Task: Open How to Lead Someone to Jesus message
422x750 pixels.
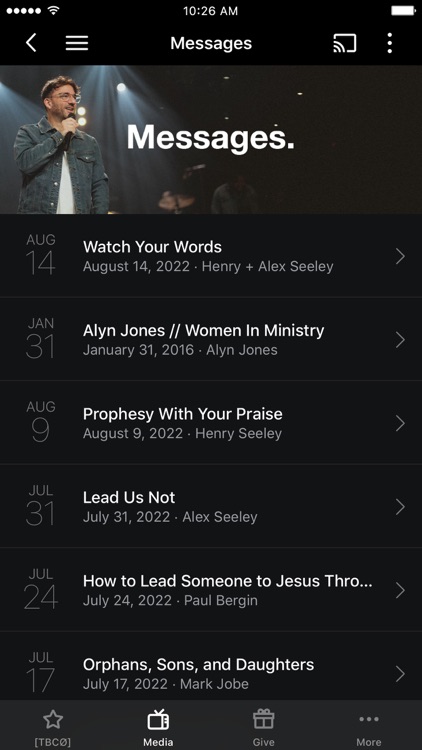Action: tap(211, 590)
